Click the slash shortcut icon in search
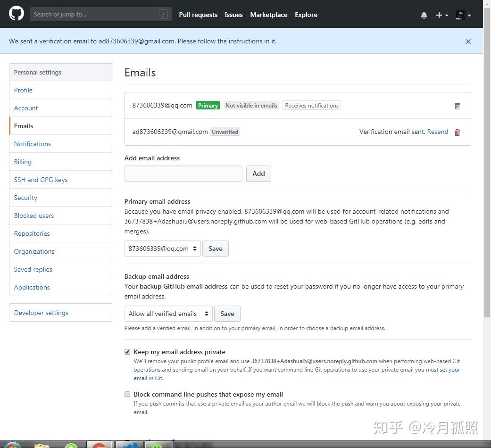The width and height of the screenshot is (491, 448). coord(163,14)
